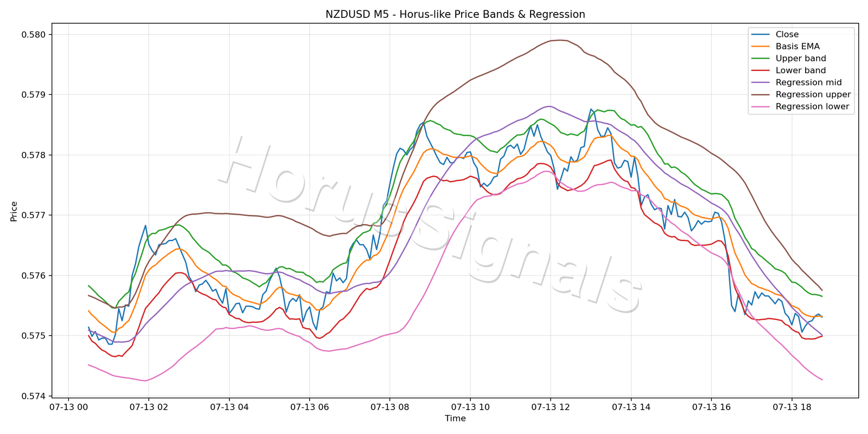Screen dimensions: 868x434
Task: Click the Regression lower line minimum near 02:00
Action: coord(144,381)
